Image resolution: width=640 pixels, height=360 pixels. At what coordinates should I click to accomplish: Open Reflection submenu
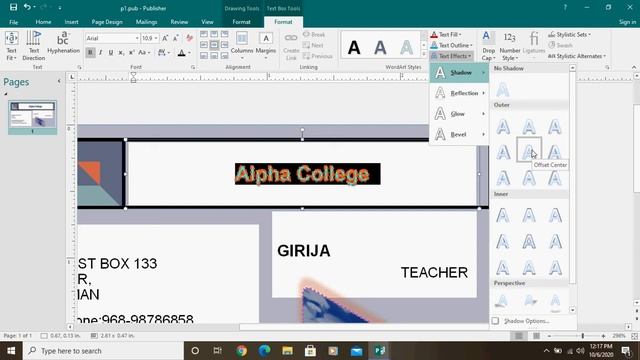click(x=459, y=93)
